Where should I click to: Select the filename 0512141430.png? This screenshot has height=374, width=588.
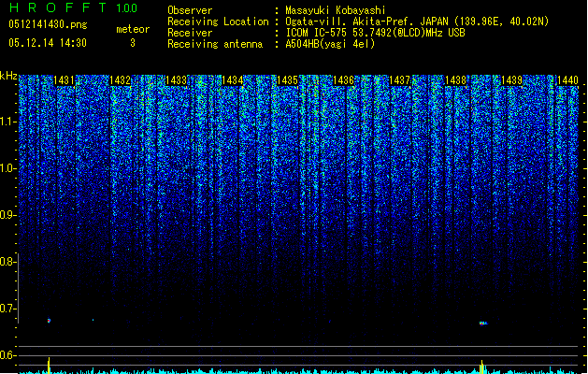(x=48, y=25)
